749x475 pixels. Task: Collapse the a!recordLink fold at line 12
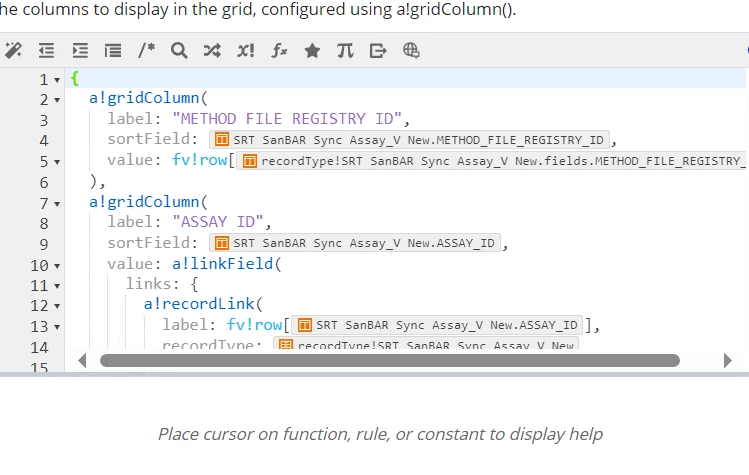pyautogui.click(x=57, y=306)
